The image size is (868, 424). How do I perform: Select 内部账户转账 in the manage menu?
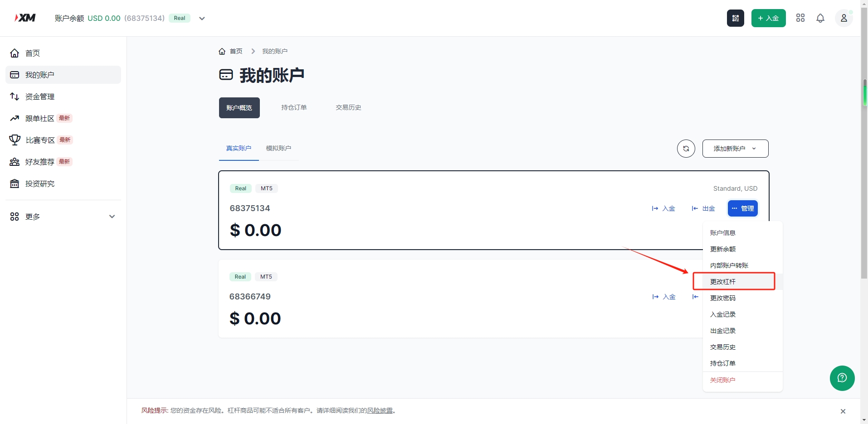coord(743,265)
